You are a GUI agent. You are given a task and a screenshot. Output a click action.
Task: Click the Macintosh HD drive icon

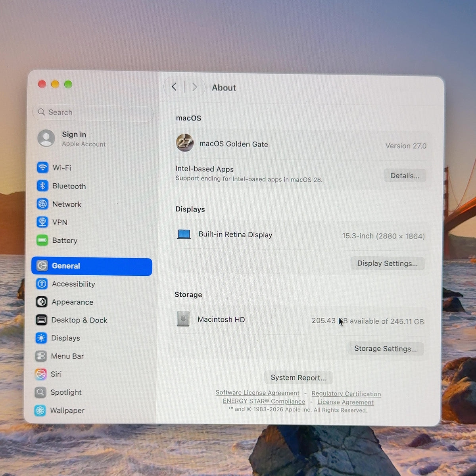pyautogui.click(x=183, y=319)
